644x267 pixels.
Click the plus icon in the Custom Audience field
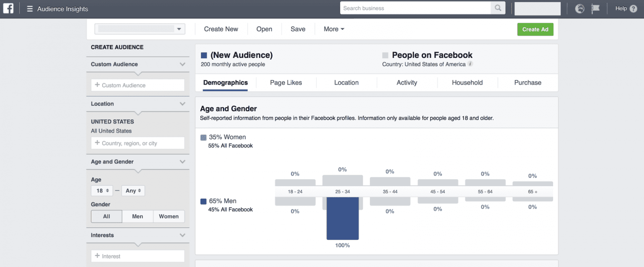point(97,85)
